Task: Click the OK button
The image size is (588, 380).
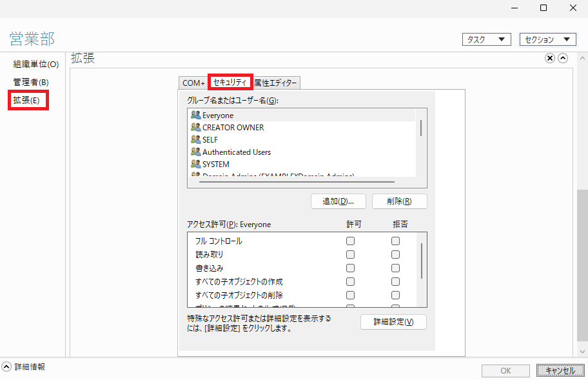Action: pos(505,370)
